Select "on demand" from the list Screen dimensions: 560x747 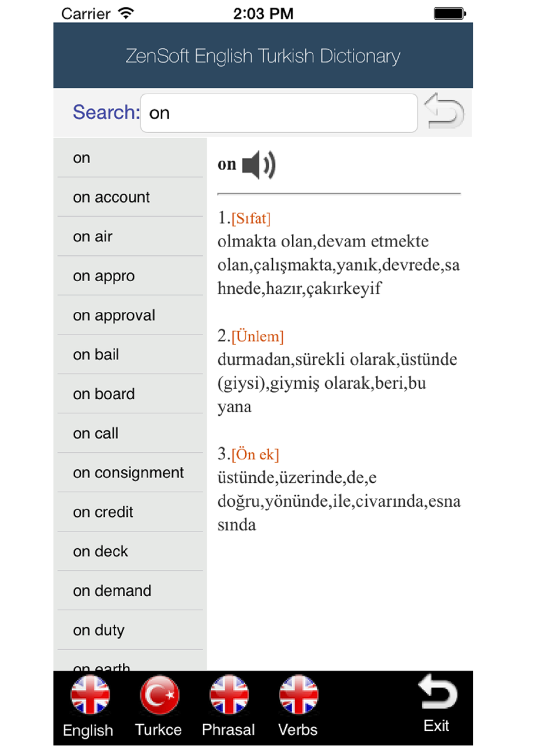click(130, 591)
